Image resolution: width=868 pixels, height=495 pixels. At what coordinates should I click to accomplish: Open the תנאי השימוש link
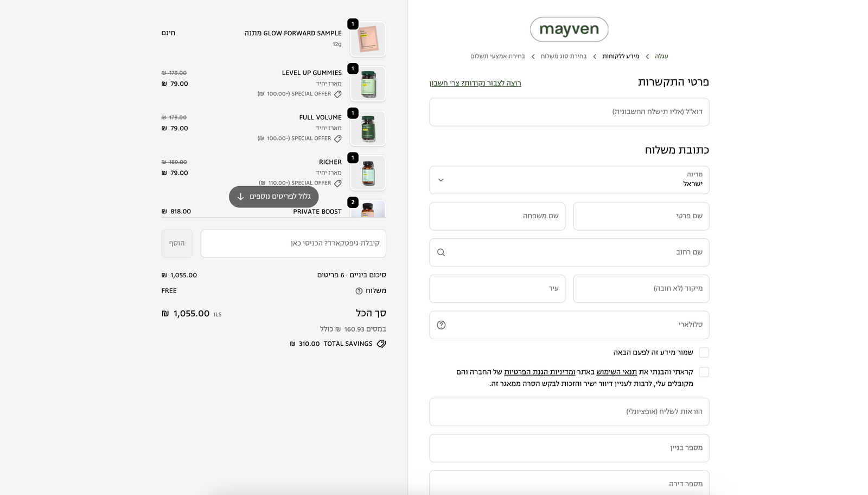coord(617,372)
